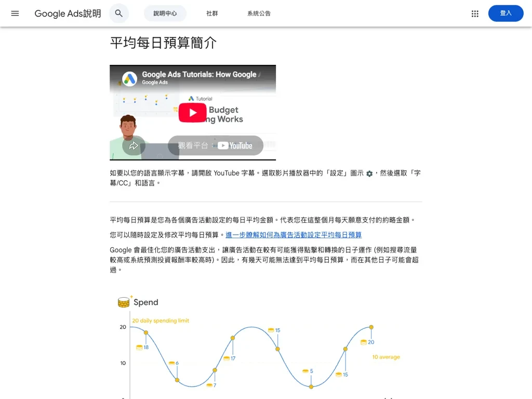Select the 說明中心 tab
This screenshot has width=532, height=399.
(165, 13)
